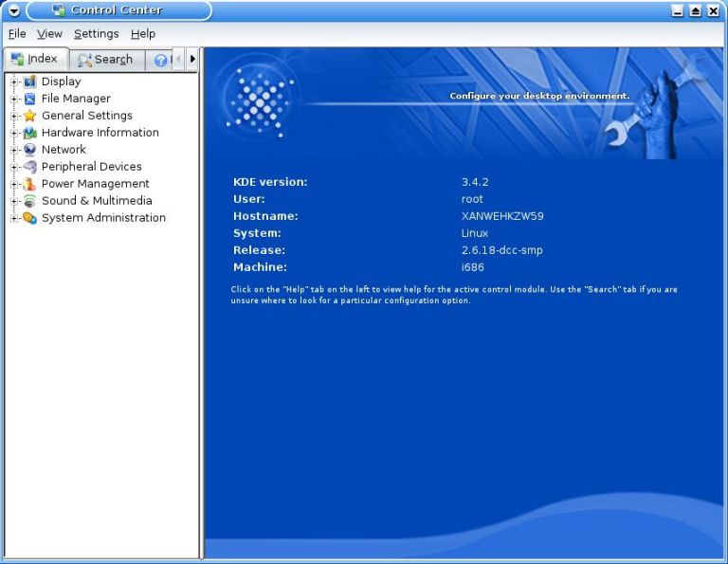This screenshot has height=564, width=728.
Task: Click the Control Center title bar icon
Action: 59,10
